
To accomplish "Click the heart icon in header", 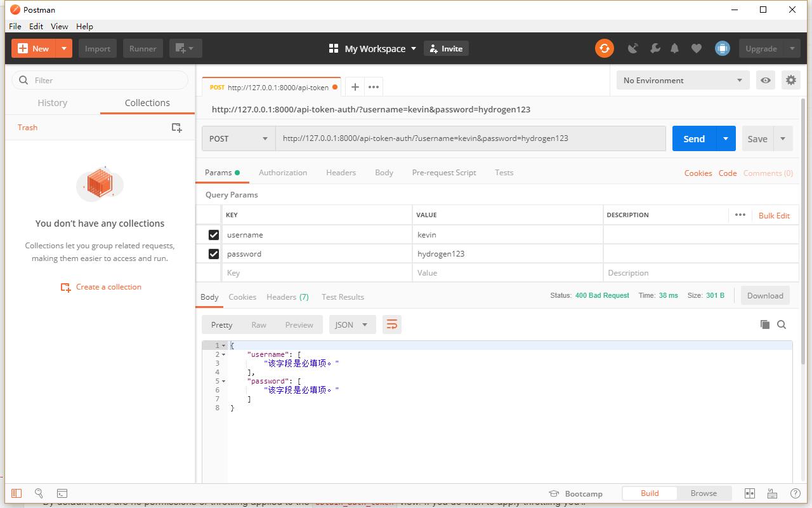I will (x=697, y=48).
